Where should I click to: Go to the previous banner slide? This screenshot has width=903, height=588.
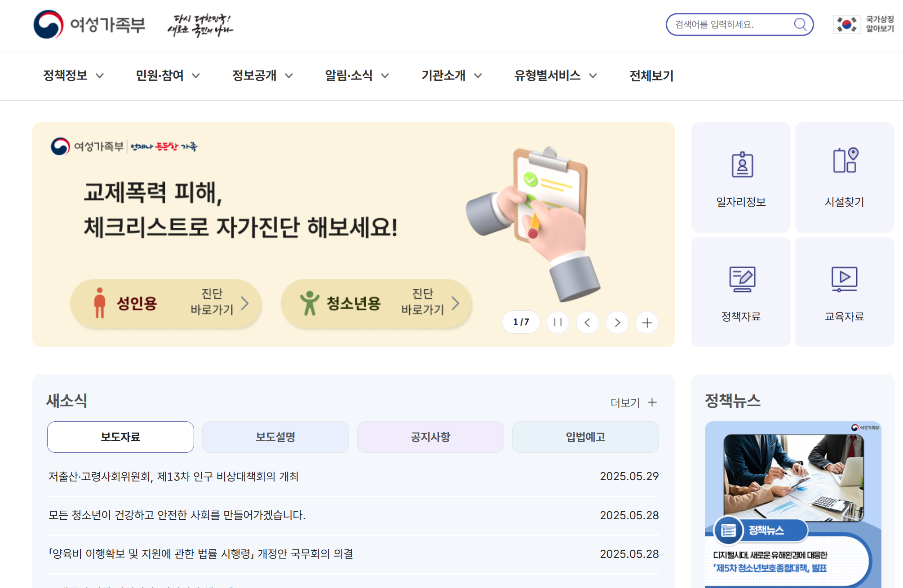[x=588, y=323]
